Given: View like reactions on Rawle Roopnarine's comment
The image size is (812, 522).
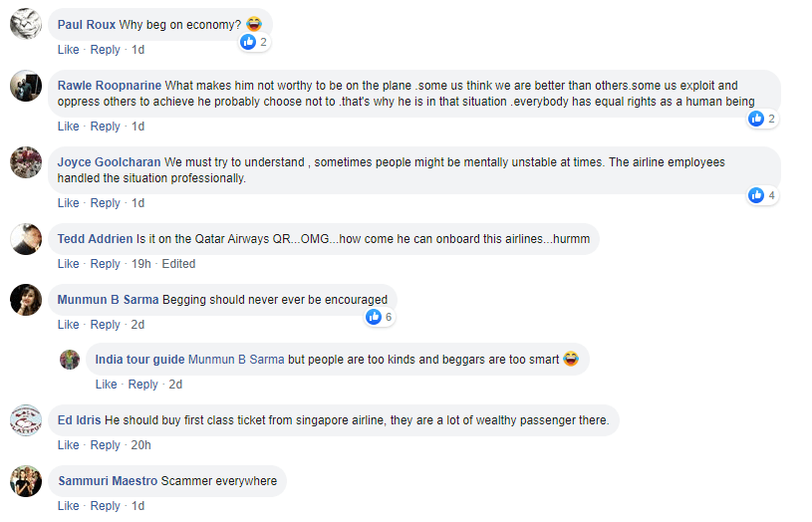Looking at the screenshot, I should pos(762,119).
